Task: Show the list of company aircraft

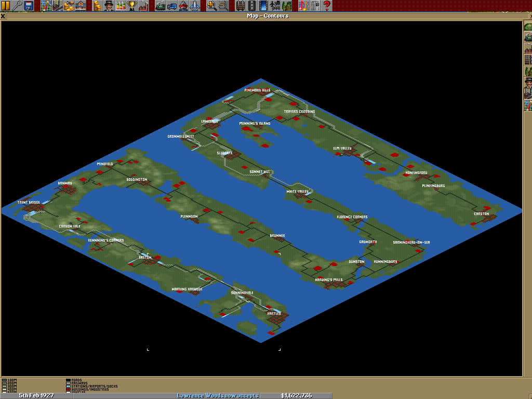Action: point(195,5)
